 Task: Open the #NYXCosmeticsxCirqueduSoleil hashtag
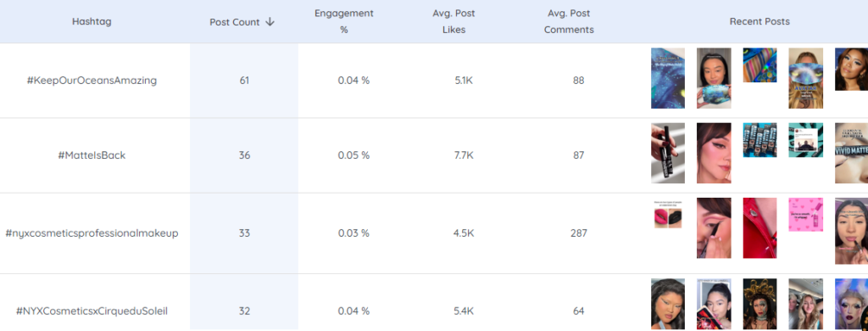[x=92, y=311]
